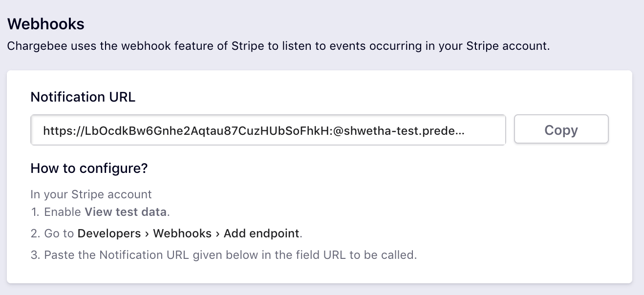
Task: Click the 'How to configure?' heading
Action: (x=89, y=169)
